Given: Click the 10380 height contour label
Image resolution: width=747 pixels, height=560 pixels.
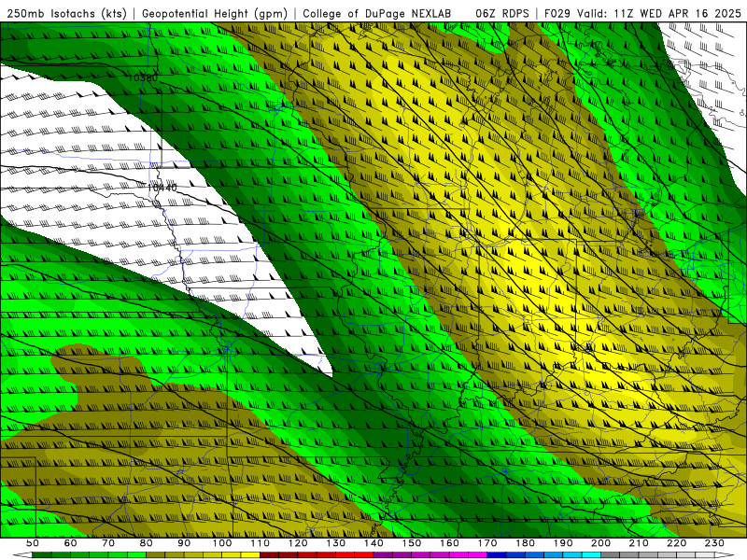Looking at the screenshot, I should click(x=143, y=77).
